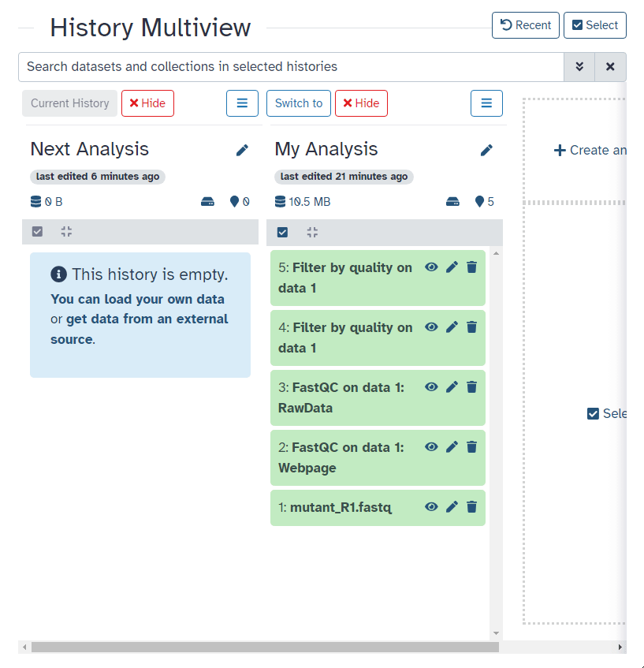
Task: View dataset 4 Filter by quality eye icon
Action: pyautogui.click(x=431, y=327)
